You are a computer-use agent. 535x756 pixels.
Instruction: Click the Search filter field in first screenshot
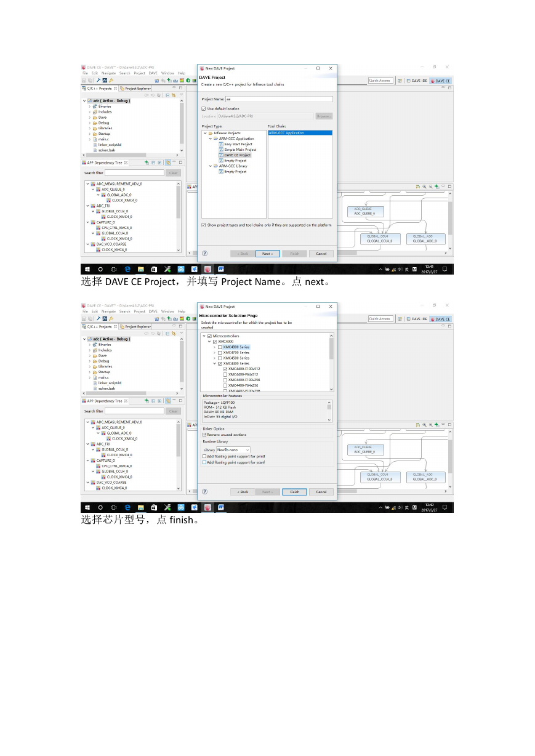coord(134,173)
